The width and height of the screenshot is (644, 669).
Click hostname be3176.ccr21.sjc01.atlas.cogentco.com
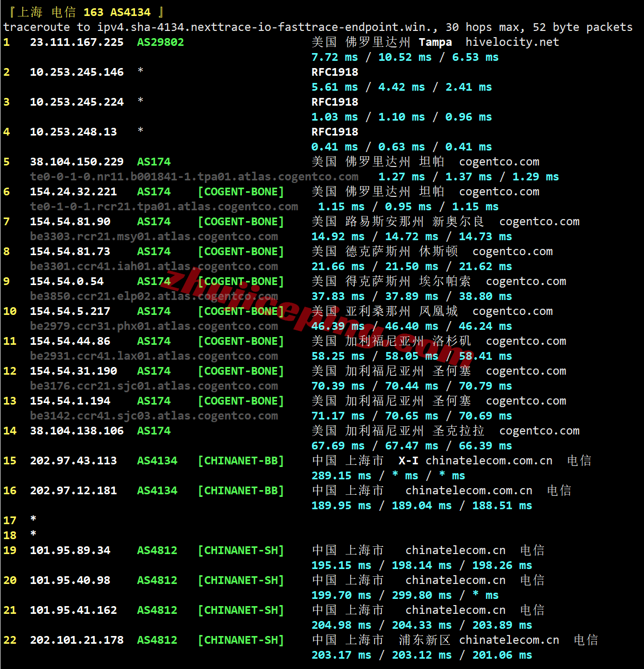pos(154,386)
